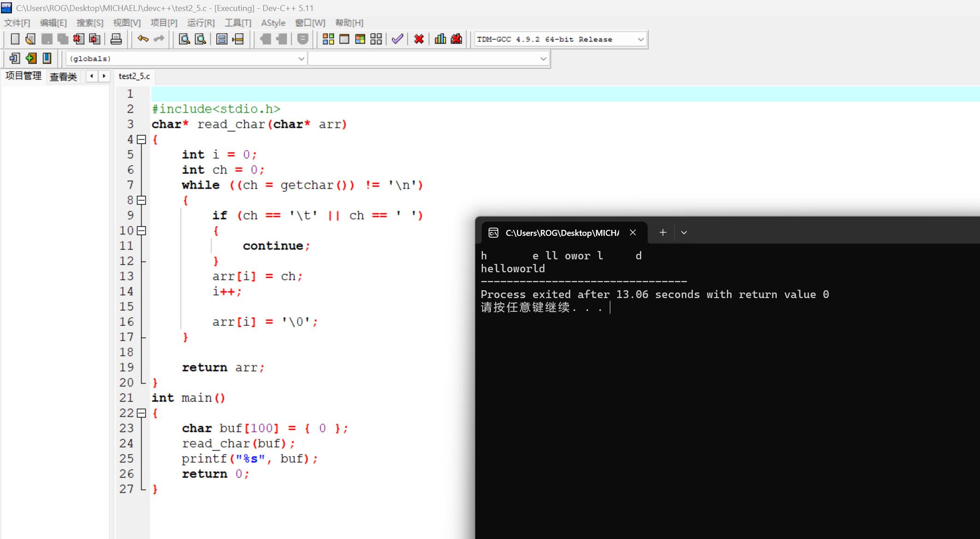Image resolution: width=980 pixels, height=539 pixels.
Task: Click the Print toolbar icon
Action: tap(116, 39)
